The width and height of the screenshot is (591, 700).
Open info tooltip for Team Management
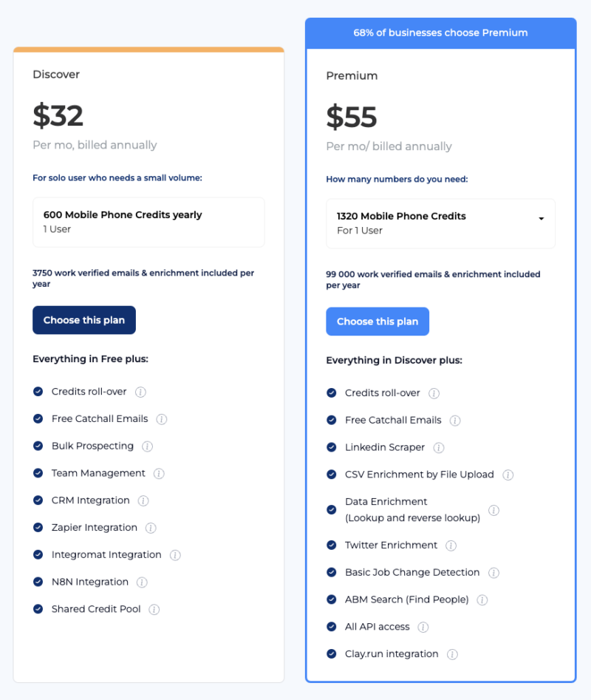point(159,474)
